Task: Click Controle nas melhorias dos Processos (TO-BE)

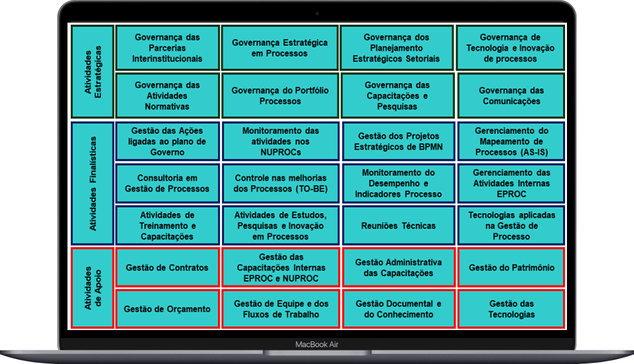Action: [x=280, y=183]
